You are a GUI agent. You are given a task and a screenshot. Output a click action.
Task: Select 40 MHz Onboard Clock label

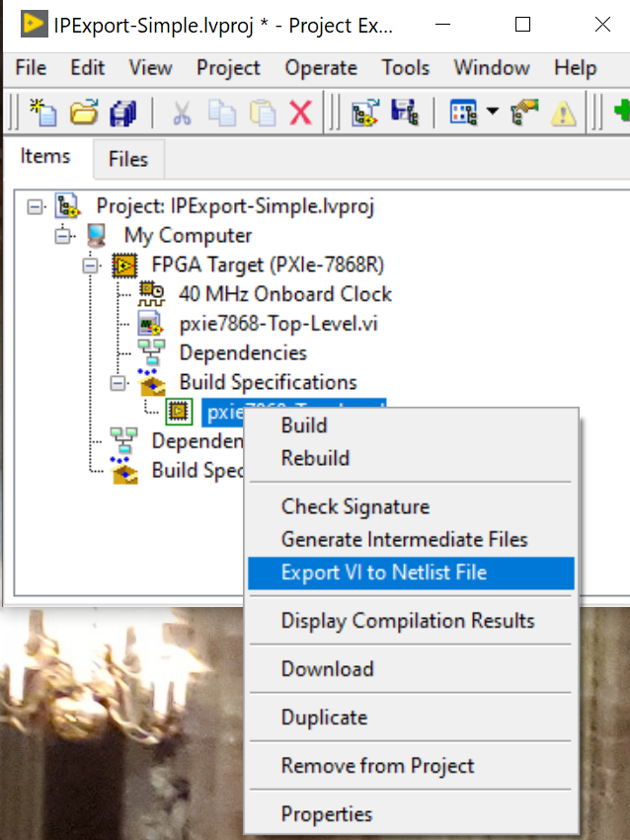point(285,294)
